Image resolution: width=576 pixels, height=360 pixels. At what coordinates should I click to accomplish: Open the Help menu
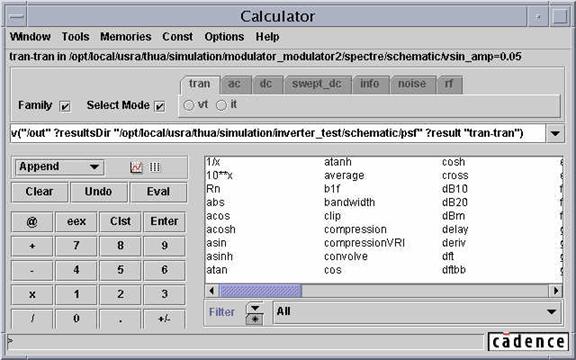click(x=267, y=37)
